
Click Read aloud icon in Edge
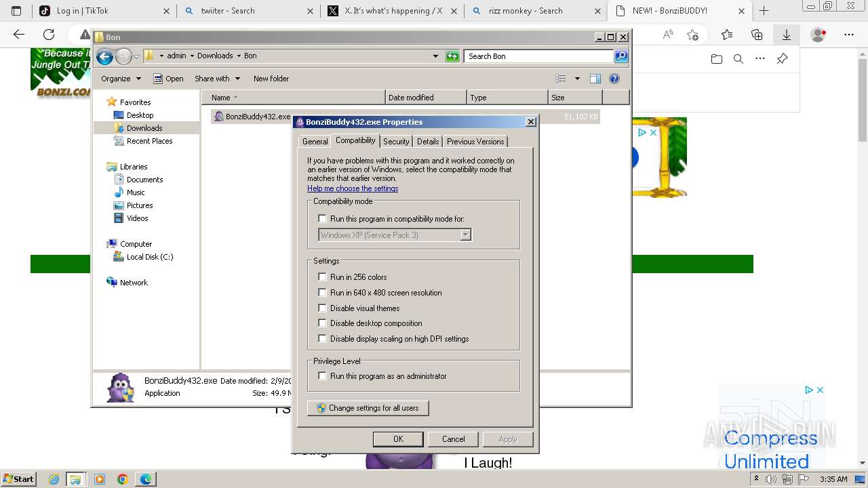[668, 35]
